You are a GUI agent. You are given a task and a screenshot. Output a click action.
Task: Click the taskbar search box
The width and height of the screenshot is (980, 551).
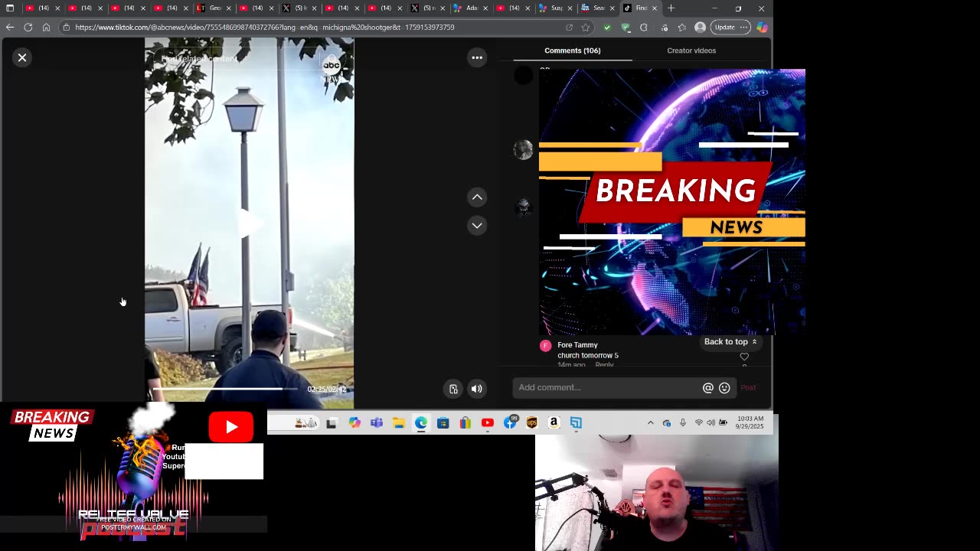pyautogui.click(x=293, y=423)
